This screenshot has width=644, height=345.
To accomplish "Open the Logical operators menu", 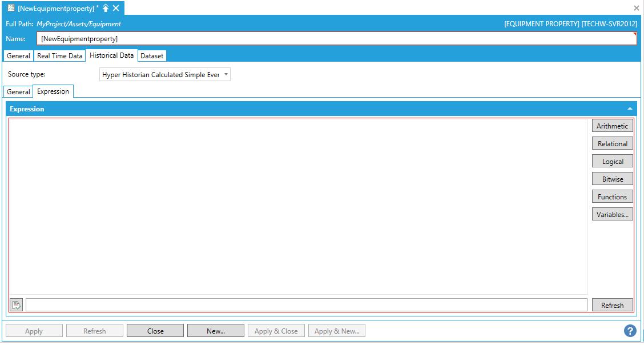I will point(612,162).
